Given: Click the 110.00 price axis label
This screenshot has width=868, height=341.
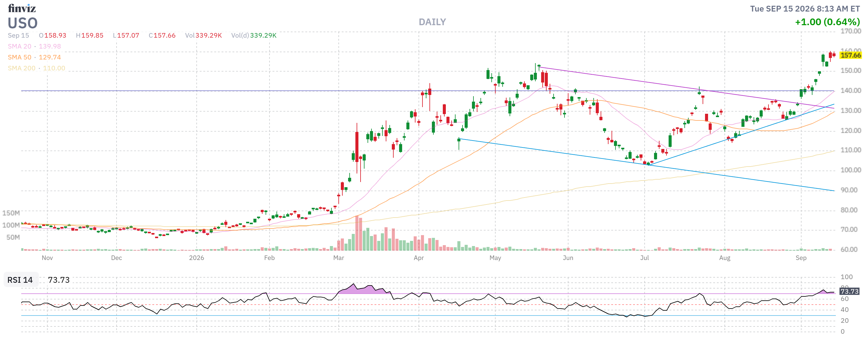Looking at the screenshot, I should tap(851, 150).
